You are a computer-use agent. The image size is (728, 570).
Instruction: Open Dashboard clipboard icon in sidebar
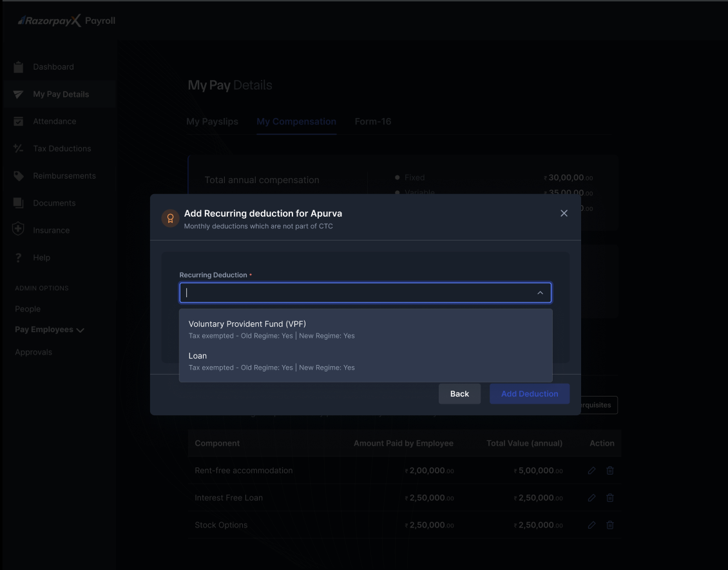pos(19,67)
